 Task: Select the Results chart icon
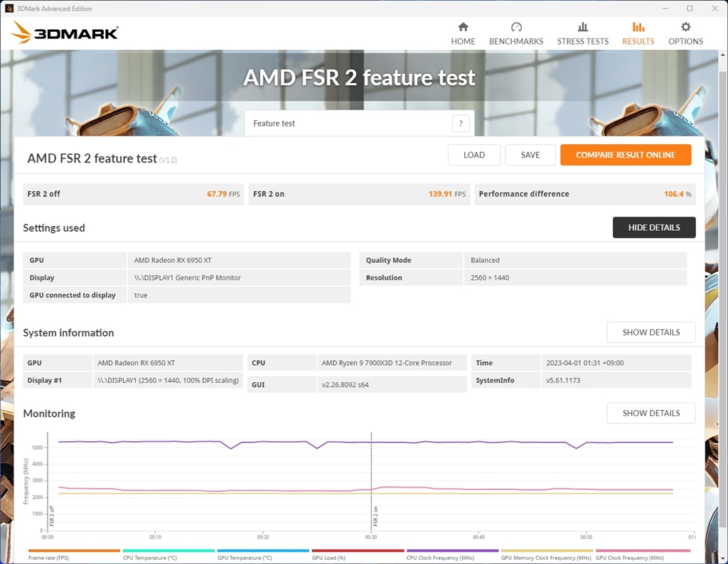tap(638, 27)
